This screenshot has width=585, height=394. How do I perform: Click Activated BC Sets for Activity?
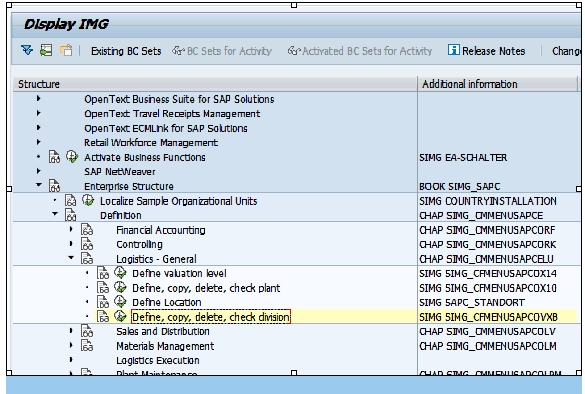[360, 51]
